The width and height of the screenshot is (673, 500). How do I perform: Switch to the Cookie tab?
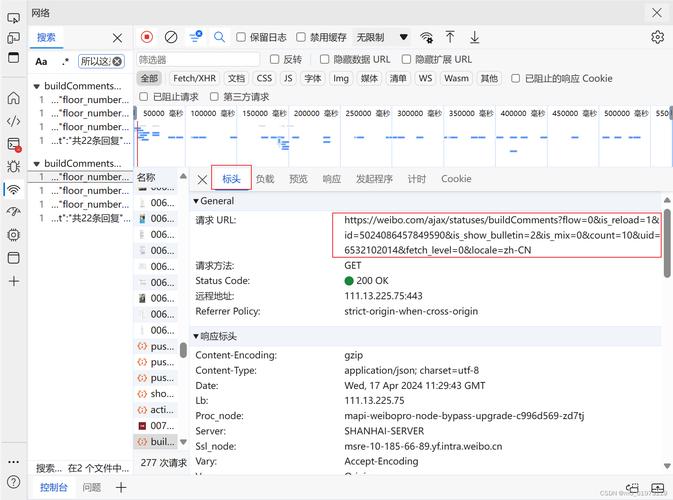tap(456, 179)
